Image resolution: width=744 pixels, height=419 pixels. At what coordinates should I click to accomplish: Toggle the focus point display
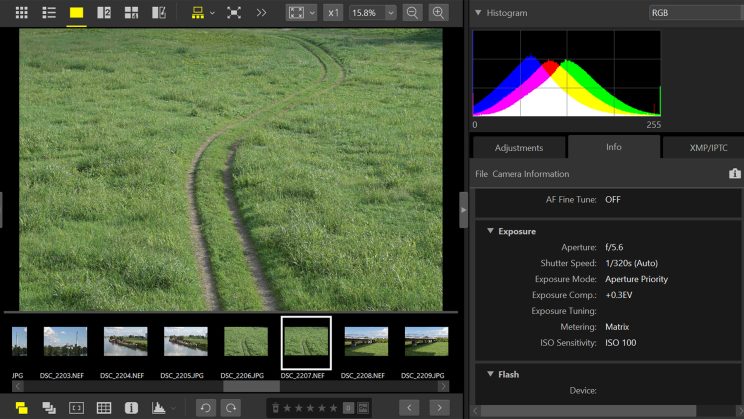(x=76, y=407)
